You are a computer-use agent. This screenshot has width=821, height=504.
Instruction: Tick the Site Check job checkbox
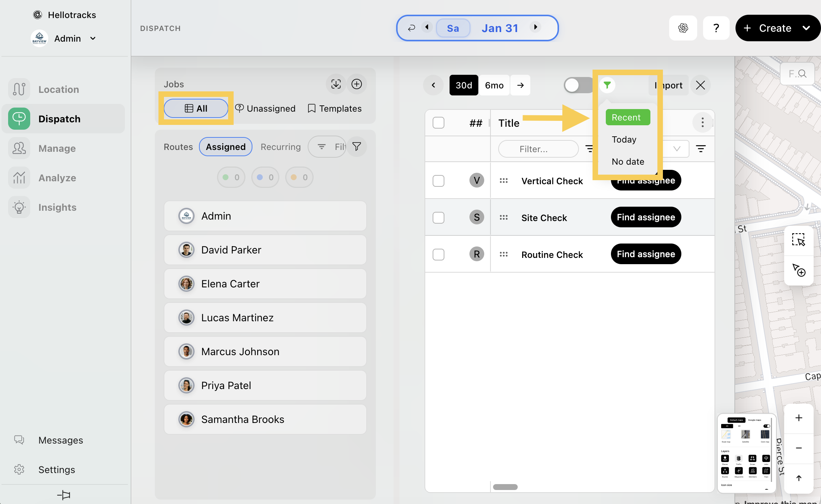439,218
